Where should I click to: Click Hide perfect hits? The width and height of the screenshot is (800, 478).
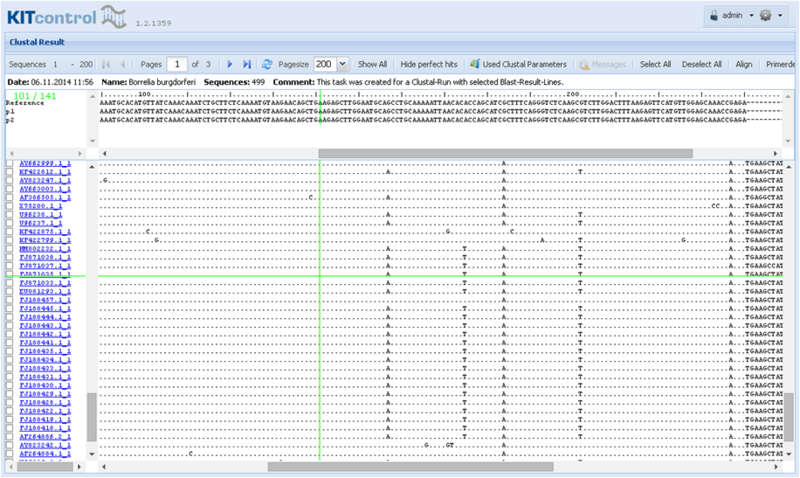point(429,64)
